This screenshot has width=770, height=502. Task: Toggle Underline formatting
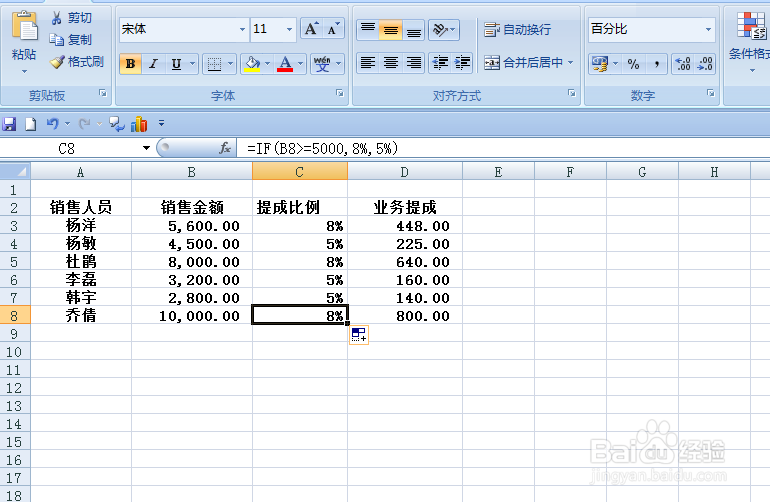[176, 64]
